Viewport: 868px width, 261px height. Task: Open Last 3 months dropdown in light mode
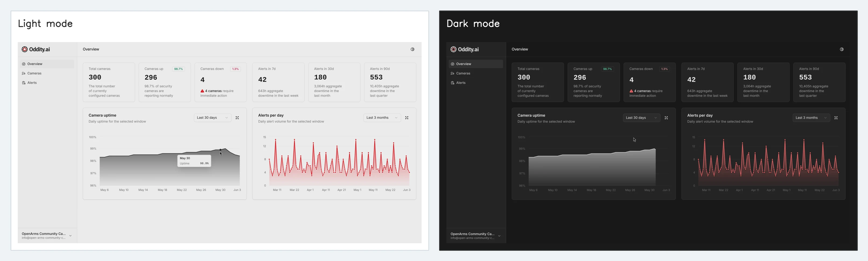point(382,118)
